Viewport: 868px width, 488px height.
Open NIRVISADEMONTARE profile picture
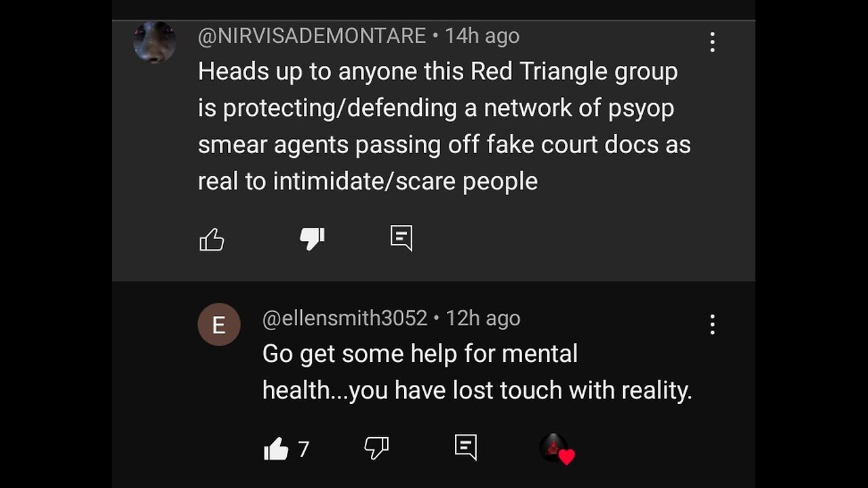click(155, 41)
